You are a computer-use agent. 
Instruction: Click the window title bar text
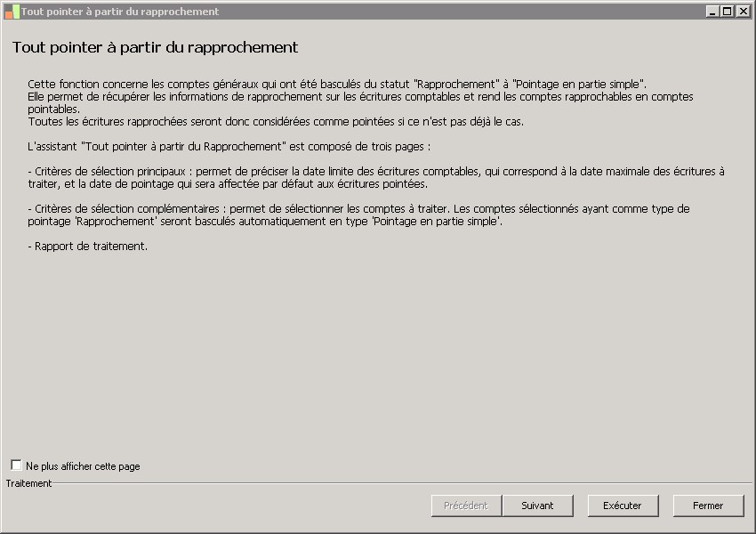120,12
